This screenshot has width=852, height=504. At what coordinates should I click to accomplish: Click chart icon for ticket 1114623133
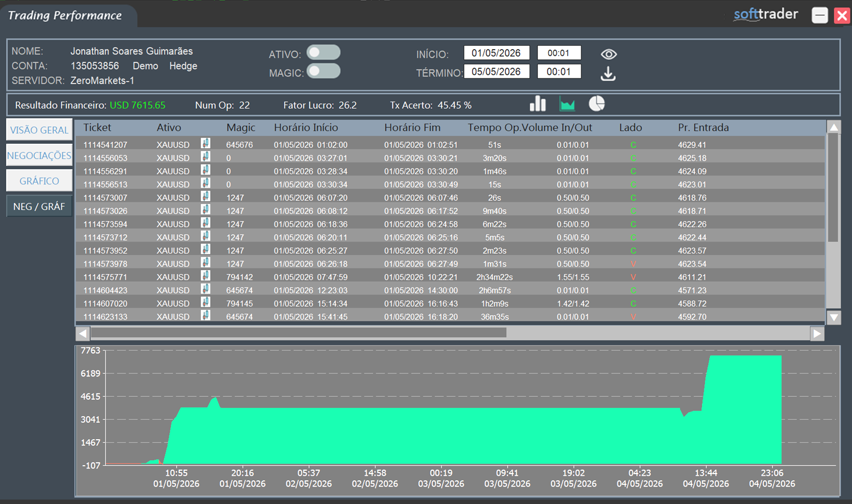(206, 316)
